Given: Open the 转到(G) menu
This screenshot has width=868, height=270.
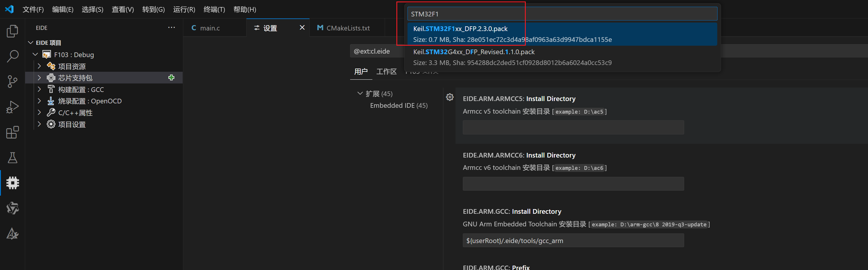Looking at the screenshot, I should tap(153, 9).
